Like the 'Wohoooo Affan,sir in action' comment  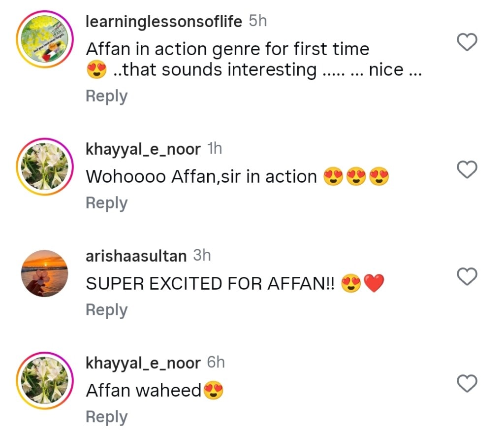click(x=467, y=170)
